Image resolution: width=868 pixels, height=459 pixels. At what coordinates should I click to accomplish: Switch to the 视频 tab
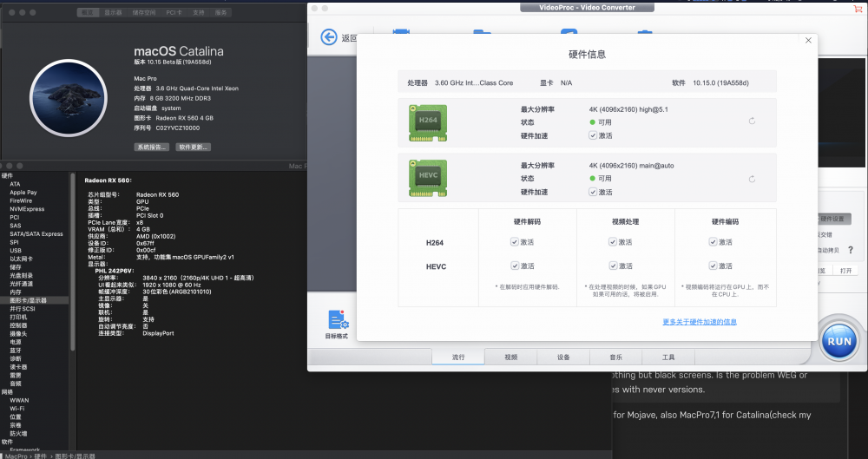tap(510, 357)
